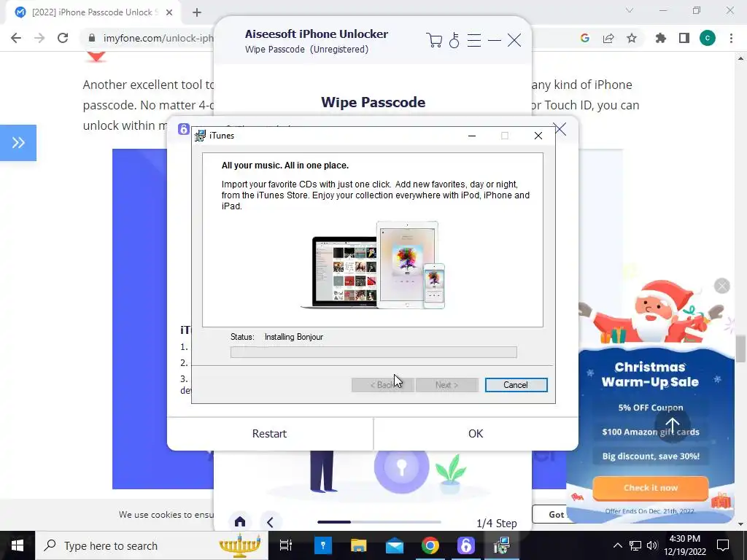Screen dimensions: 747x560
Task: Click the Google icon in Chrome toolbar
Action: tap(584, 38)
